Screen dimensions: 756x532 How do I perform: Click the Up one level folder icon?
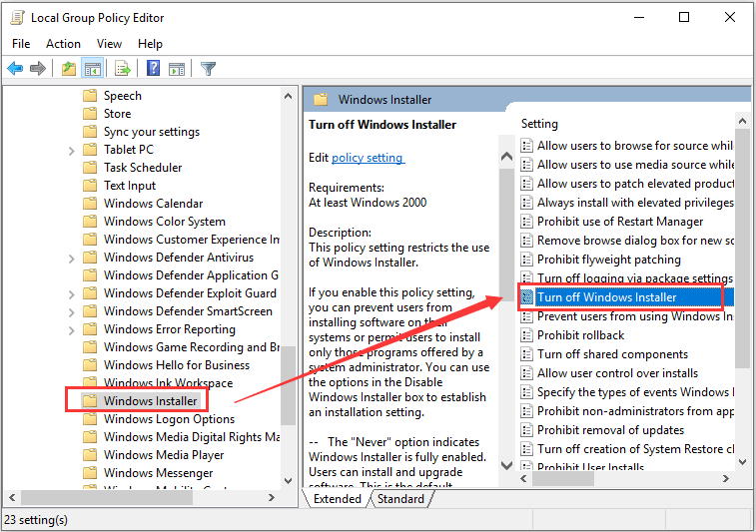(69, 69)
